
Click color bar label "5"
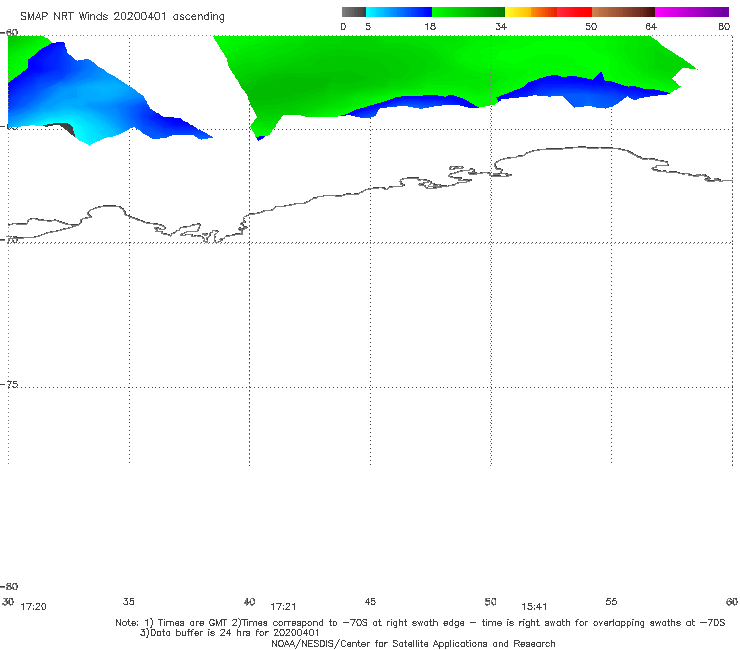[x=368, y=26]
